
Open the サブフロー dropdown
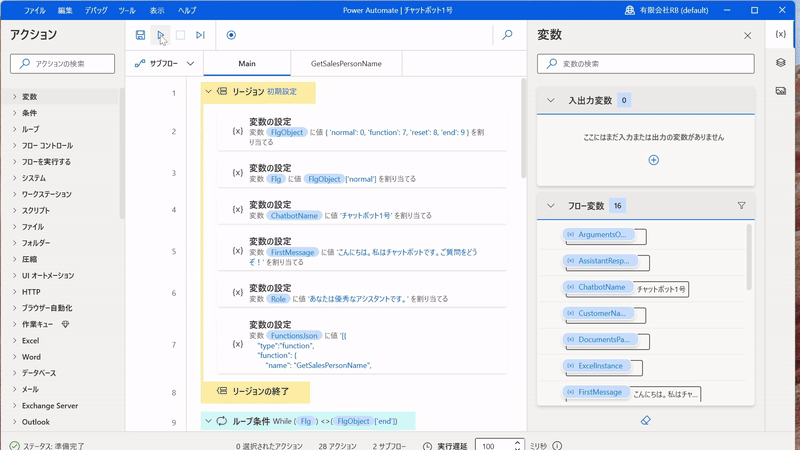165,63
